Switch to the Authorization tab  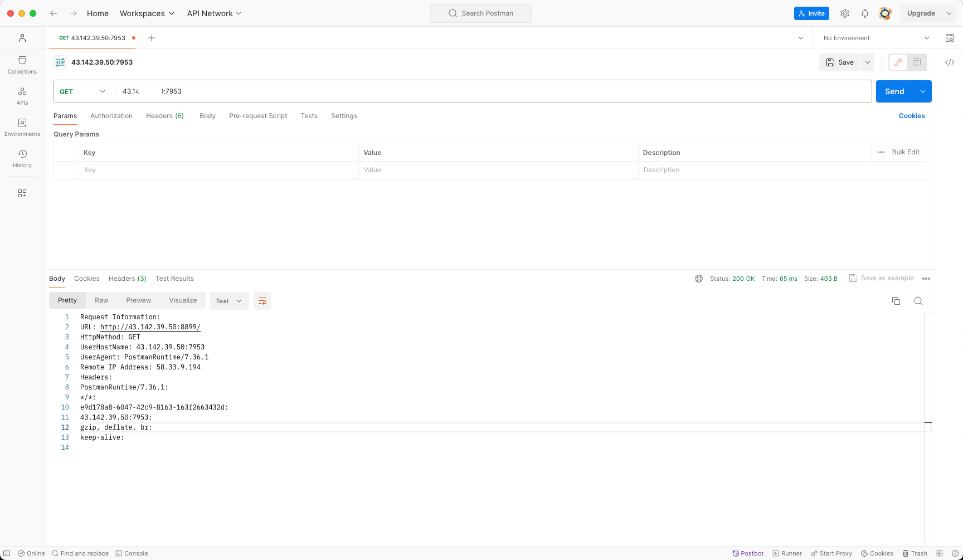pyautogui.click(x=111, y=116)
